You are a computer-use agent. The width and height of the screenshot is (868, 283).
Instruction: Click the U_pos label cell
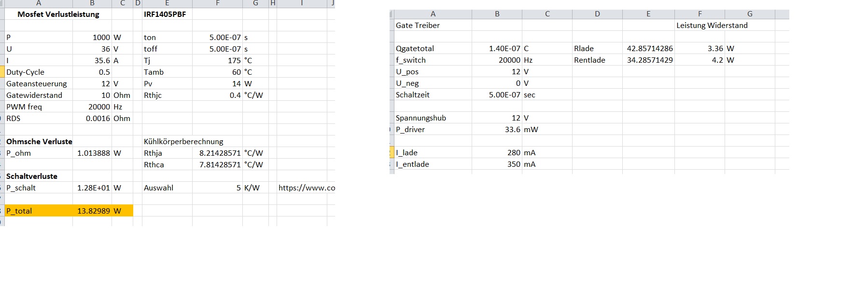pos(433,71)
